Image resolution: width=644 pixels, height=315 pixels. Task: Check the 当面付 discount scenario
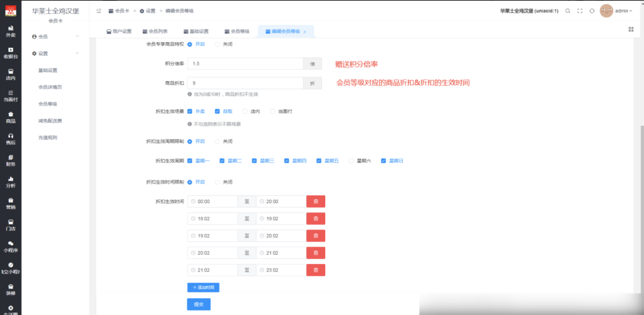click(x=273, y=111)
